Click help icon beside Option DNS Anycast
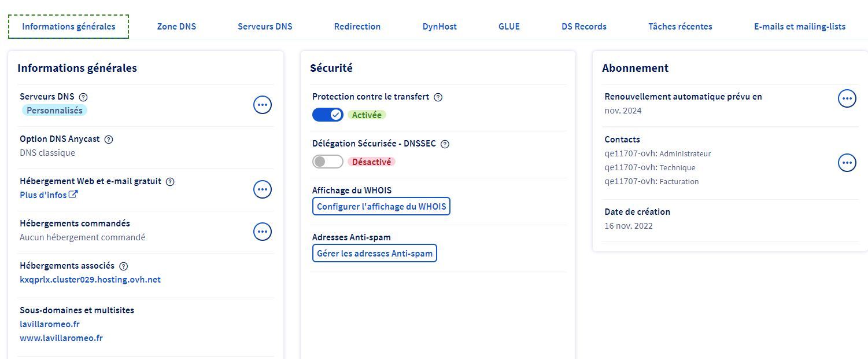 coord(109,140)
